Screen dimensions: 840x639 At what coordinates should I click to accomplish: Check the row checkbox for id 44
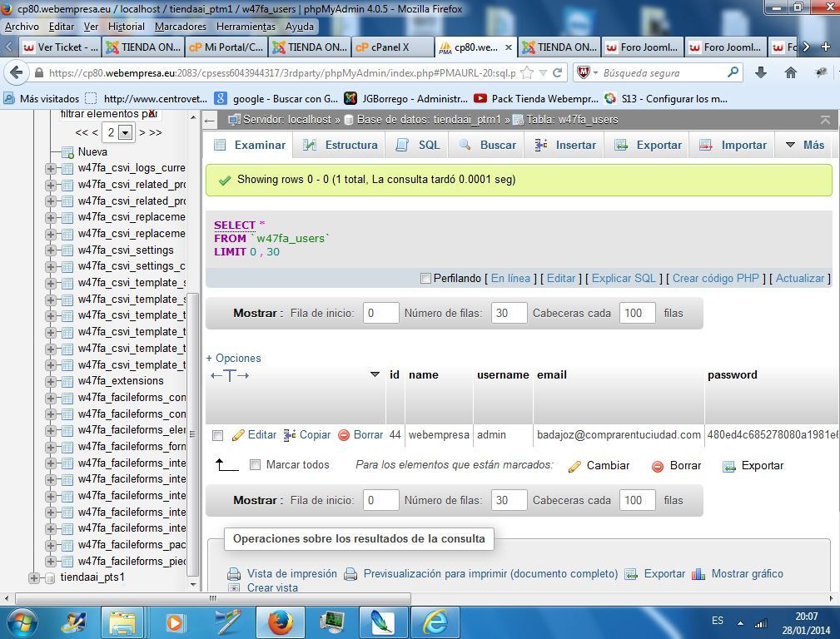click(217, 435)
